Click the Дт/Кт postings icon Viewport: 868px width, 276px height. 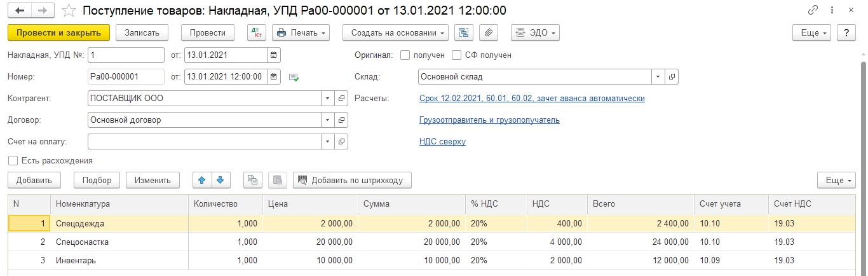pyautogui.click(x=257, y=32)
